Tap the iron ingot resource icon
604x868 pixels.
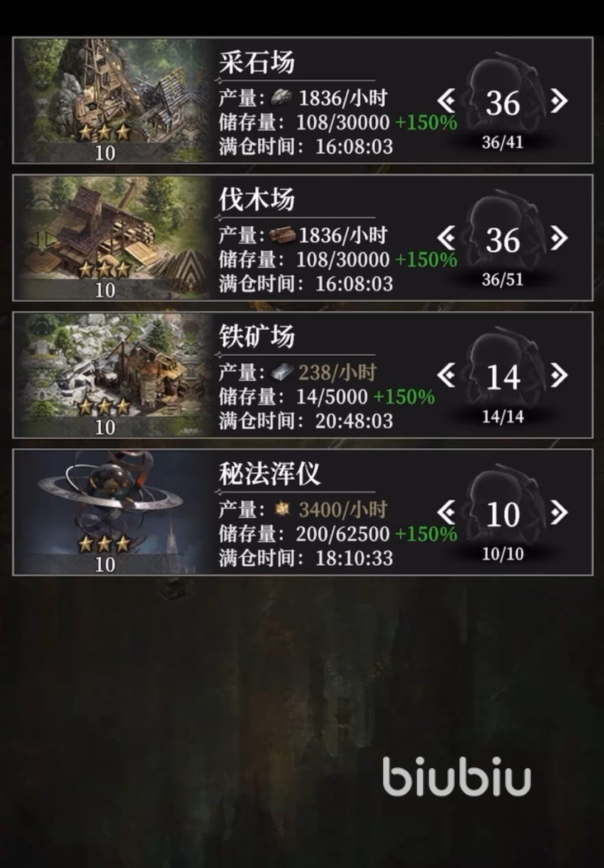click(282, 372)
